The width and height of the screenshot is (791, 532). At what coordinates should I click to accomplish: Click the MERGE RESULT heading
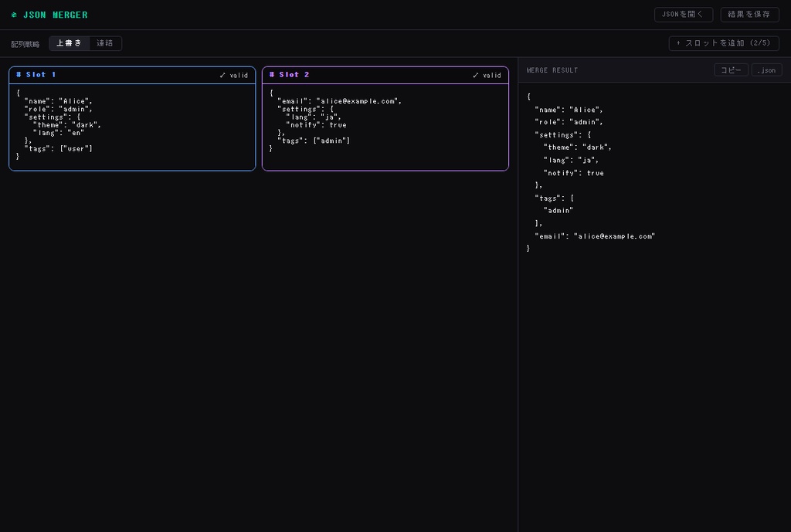(x=552, y=70)
